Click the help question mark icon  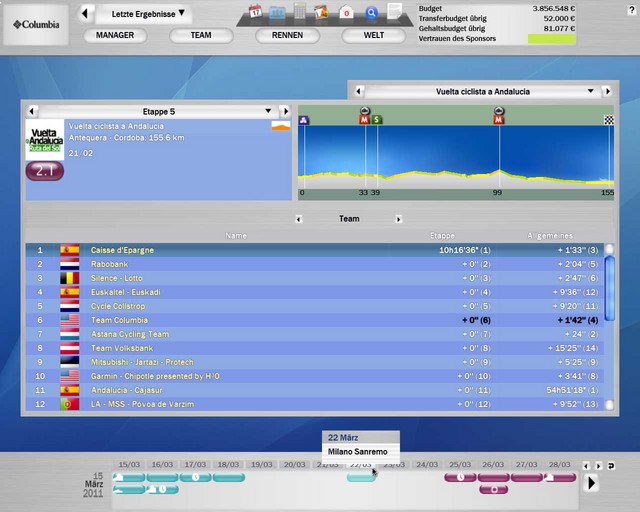coord(395,13)
